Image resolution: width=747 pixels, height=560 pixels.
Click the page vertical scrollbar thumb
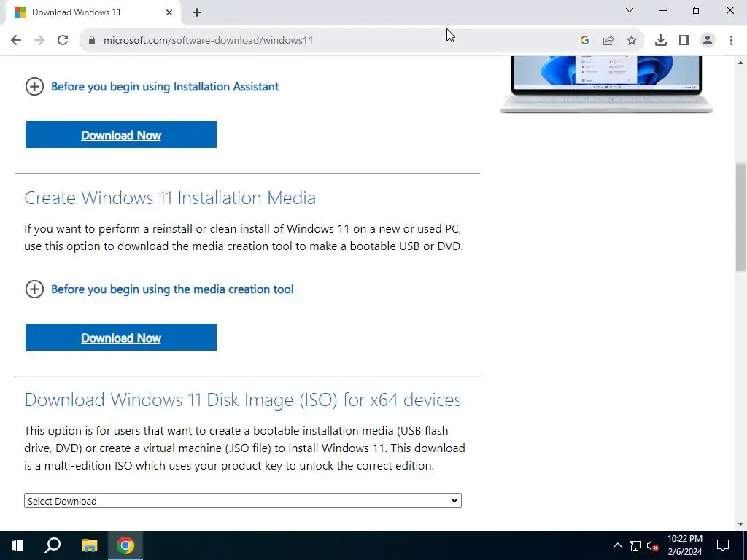(740, 217)
